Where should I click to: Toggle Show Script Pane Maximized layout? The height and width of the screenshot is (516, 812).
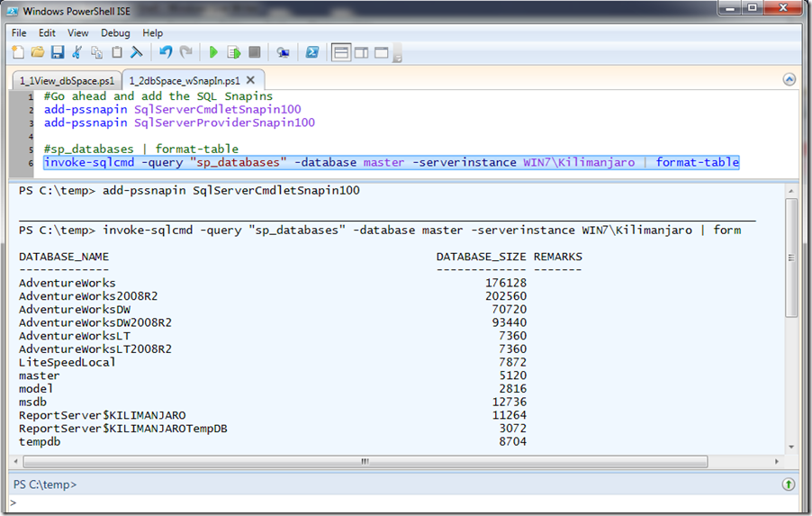[x=381, y=52]
